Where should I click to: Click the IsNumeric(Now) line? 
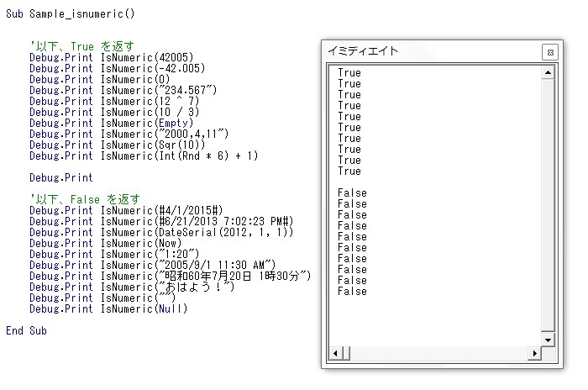coord(106,243)
